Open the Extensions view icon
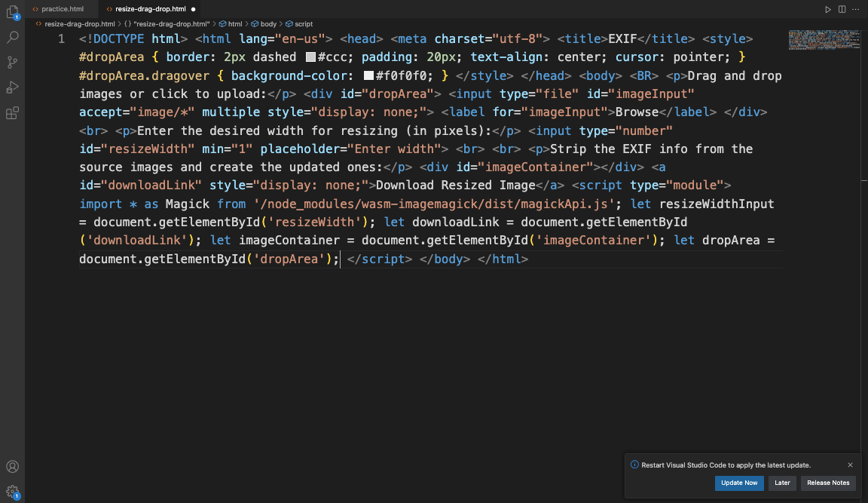Image resolution: width=868 pixels, height=503 pixels. tap(12, 112)
